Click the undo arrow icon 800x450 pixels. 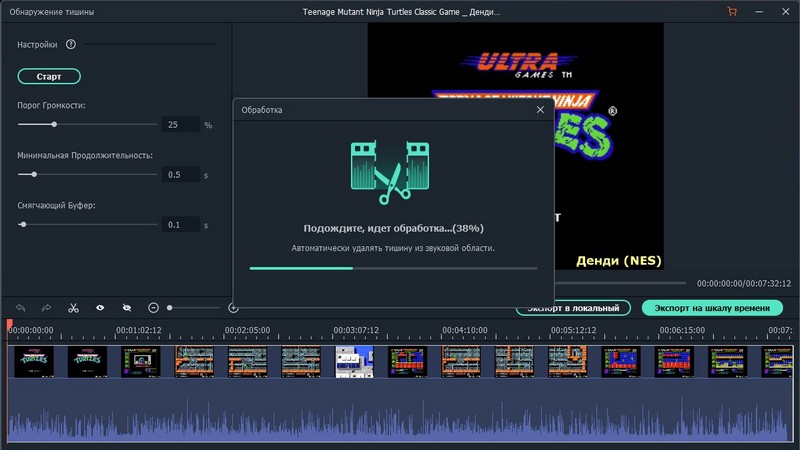tap(20, 308)
